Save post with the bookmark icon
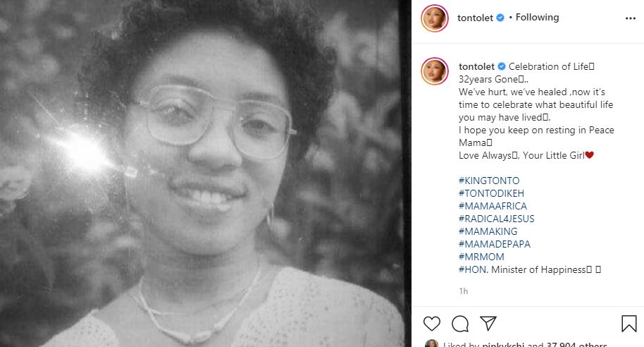 coord(628,324)
